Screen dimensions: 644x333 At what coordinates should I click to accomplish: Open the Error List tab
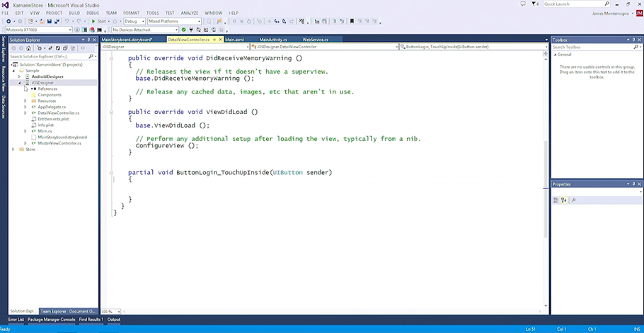coord(16,320)
